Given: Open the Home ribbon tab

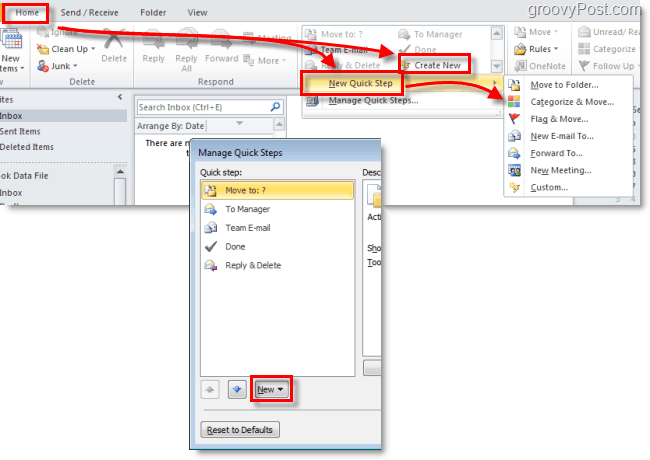Looking at the screenshot, I should point(27,12).
